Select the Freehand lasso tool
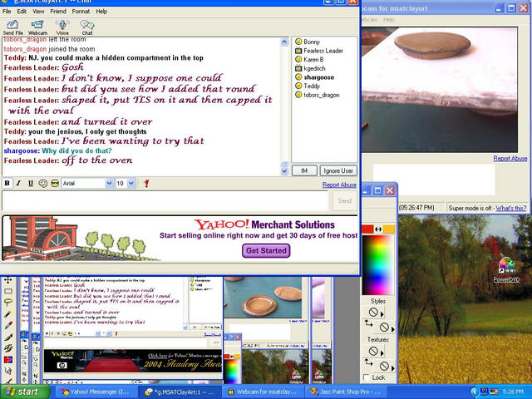 (7, 303)
